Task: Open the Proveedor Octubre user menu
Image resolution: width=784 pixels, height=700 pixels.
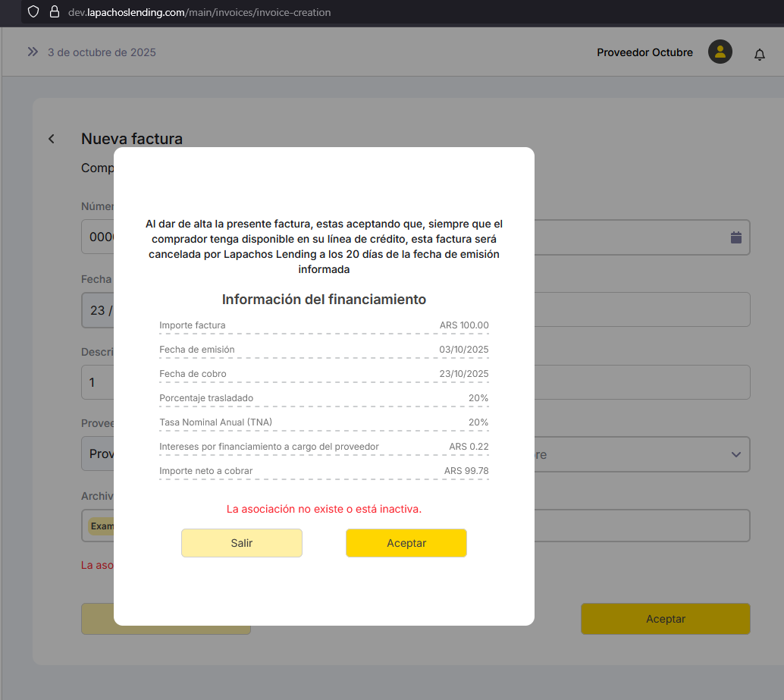Action: click(644, 52)
